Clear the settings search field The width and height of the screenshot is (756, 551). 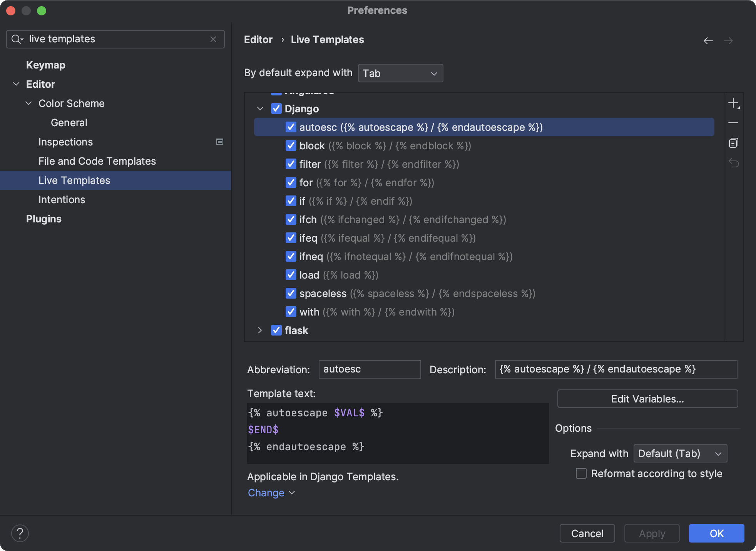click(x=214, y=39)
